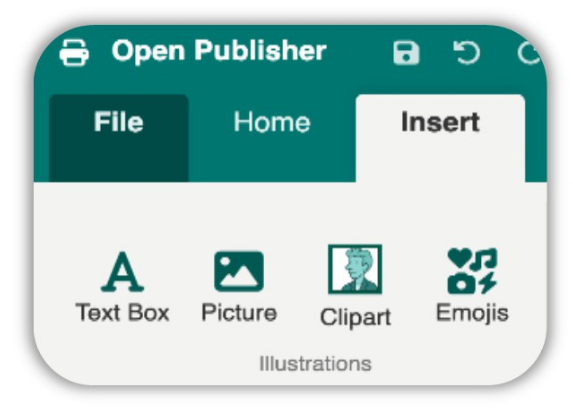Click the printer icon beside Open Publisher
Screen dimensions: 573x410
point(74,53)
